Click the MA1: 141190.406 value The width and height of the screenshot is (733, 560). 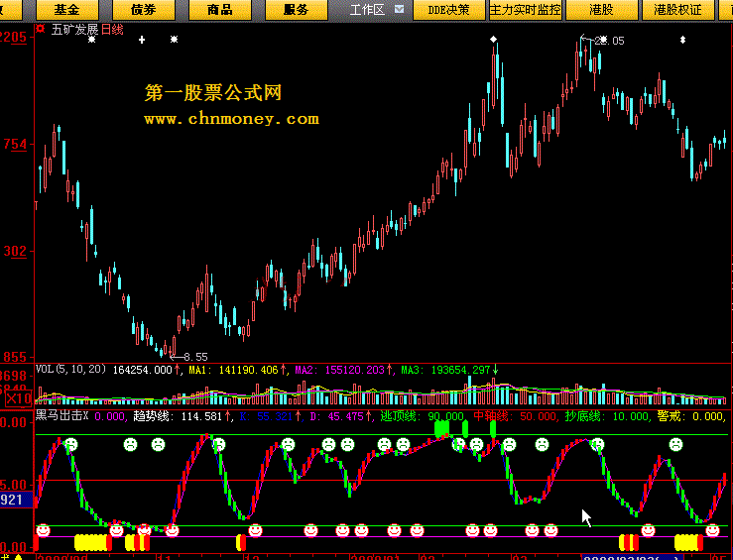coord(233,370)
